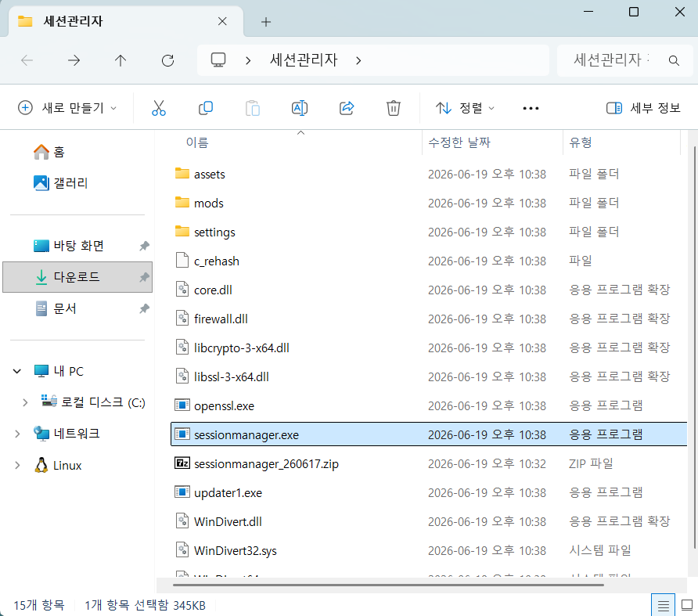Click the horizontal scrollbar

pyautogui.click(x=388, y=585)
